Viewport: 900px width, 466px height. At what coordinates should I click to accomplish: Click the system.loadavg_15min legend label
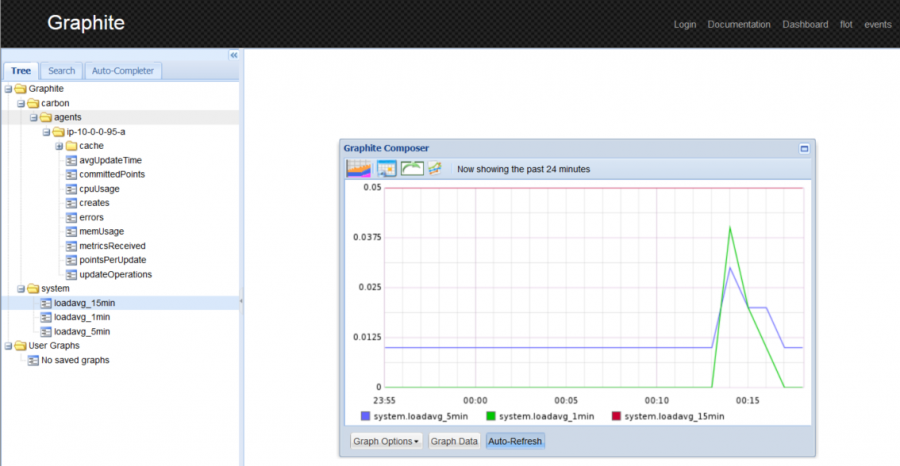[674, 416]
